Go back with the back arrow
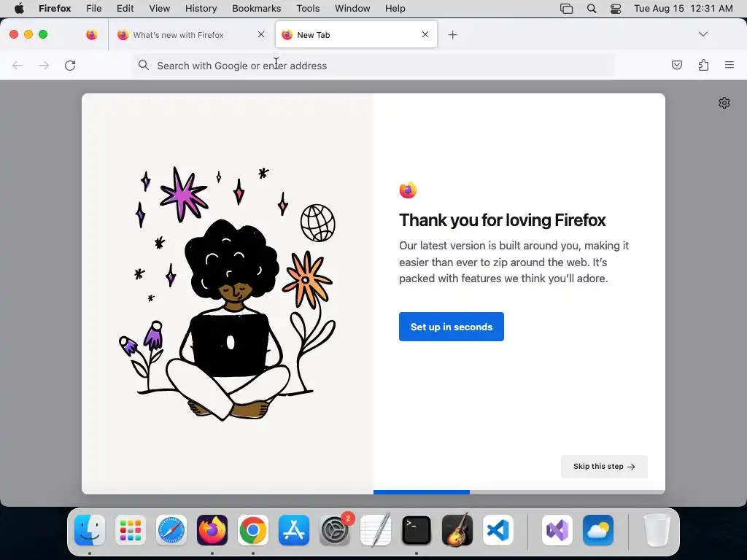 click(x=18, y=65)
